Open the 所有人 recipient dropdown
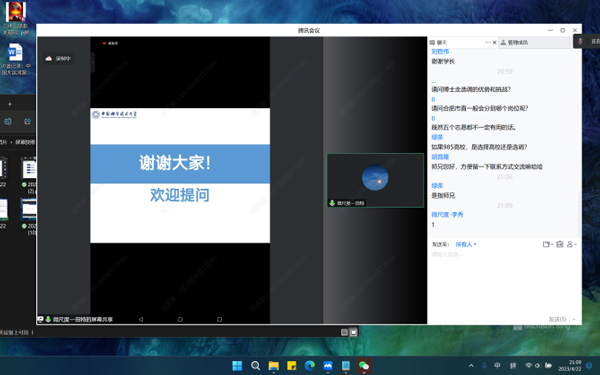 [x=466, y=245]
